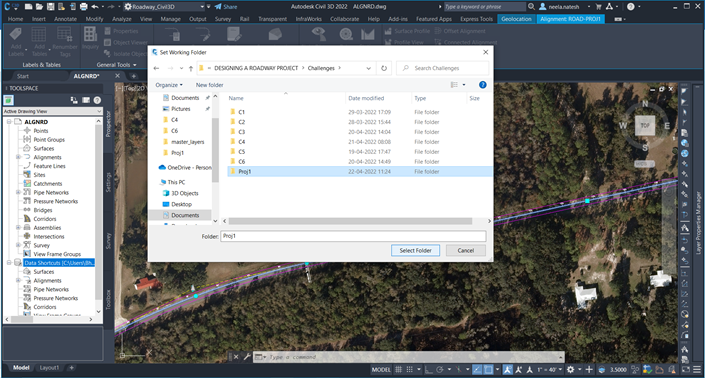
Task: Select Surfaces under ALGNRD in Toolspace
Action: point(44,148)
